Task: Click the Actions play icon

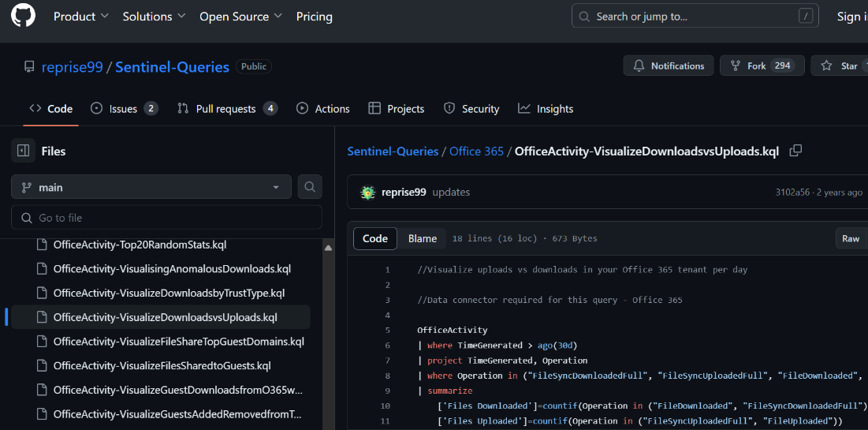Action: 302,108
